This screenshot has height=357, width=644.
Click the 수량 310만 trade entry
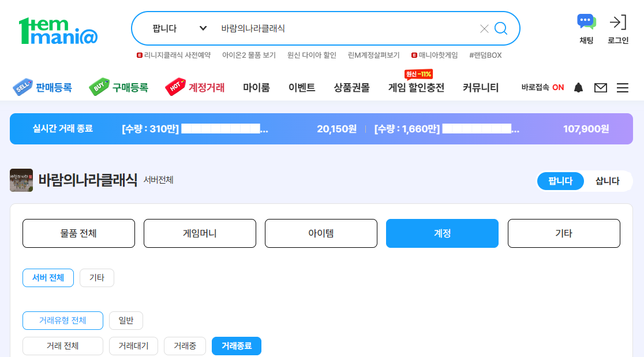tap(195, 129)
